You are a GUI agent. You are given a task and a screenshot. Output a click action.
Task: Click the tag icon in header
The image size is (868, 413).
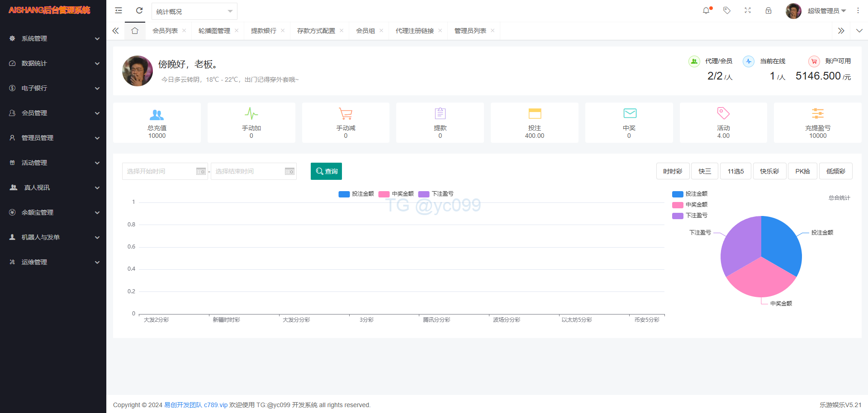coord(727,10)
